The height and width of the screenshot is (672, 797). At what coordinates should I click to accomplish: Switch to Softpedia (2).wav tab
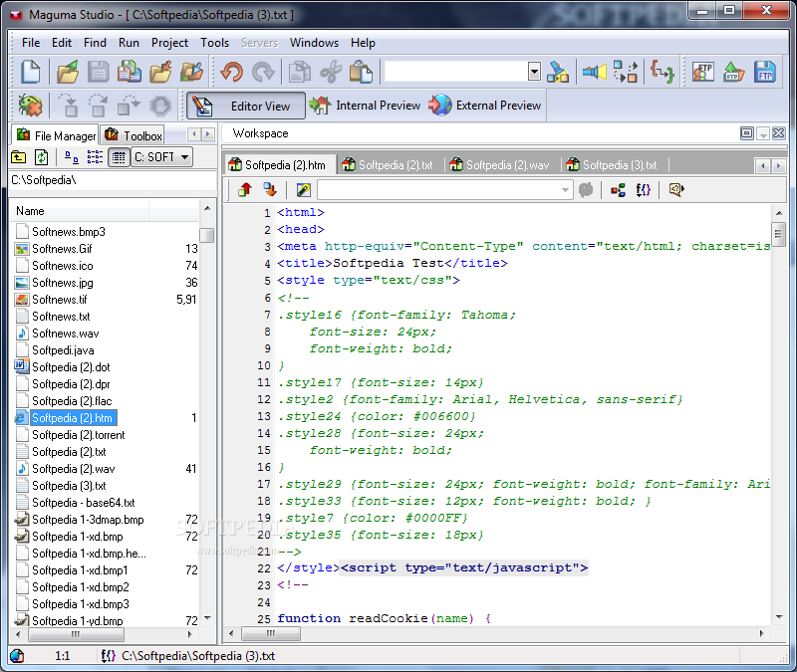pos(500,165)
